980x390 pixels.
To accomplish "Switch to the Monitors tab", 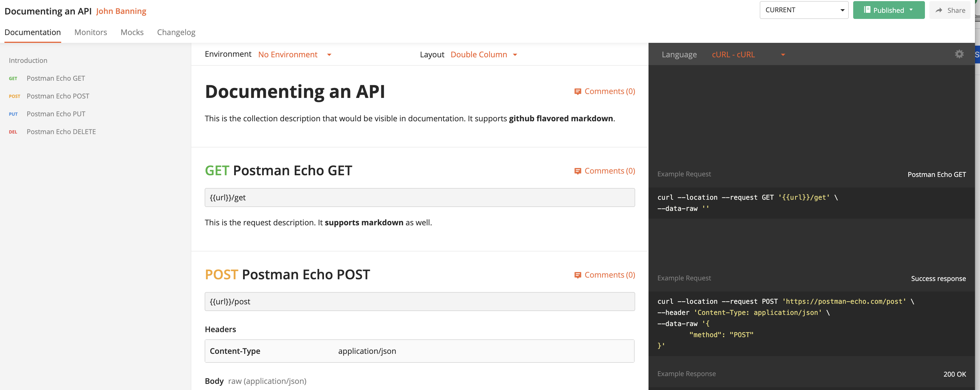I will pos(91,32).
